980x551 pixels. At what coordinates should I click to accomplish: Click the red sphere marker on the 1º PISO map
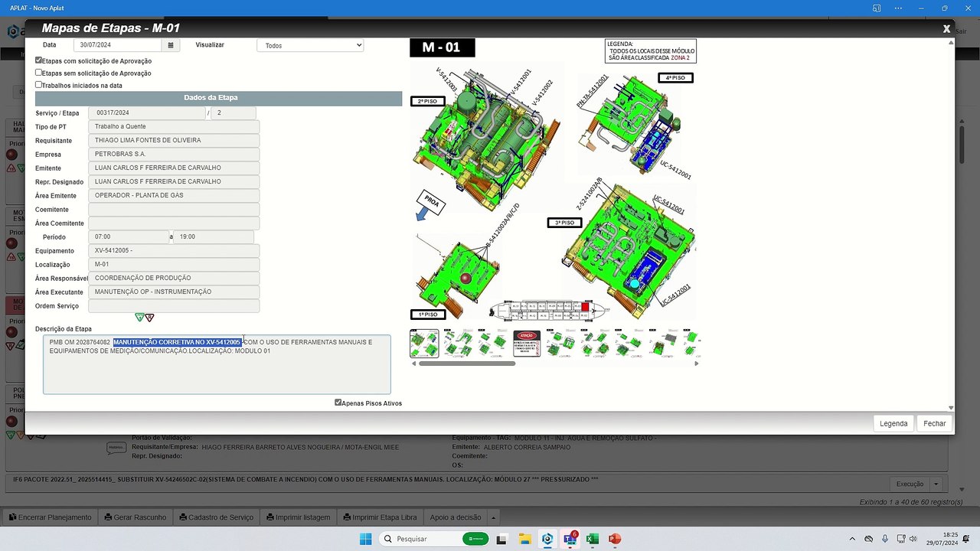click(x=465, y=278)
